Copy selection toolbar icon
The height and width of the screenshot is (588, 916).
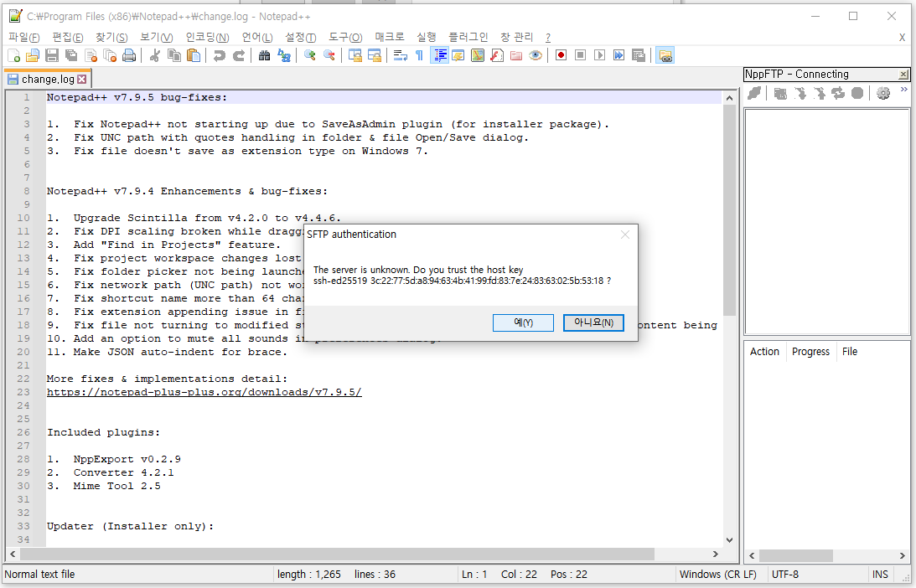[174, 55]
